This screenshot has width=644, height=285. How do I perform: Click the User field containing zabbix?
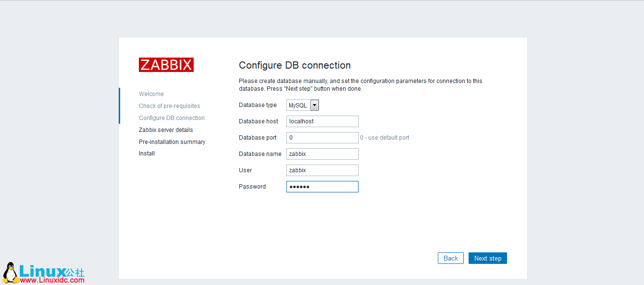click(322, 170)
